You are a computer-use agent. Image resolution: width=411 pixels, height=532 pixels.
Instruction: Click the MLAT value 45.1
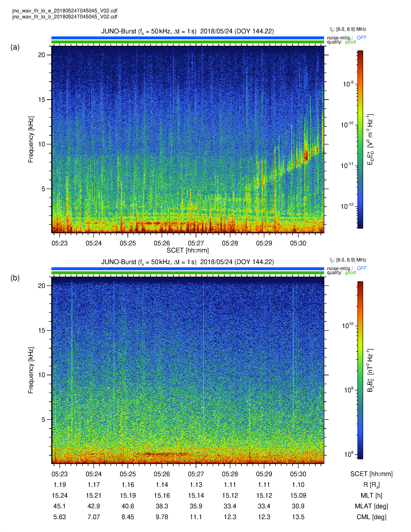(x=60, y=506)
